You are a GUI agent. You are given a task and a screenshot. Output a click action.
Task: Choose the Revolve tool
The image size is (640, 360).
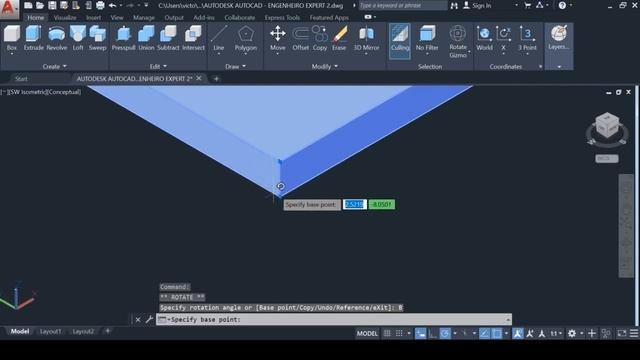pyautogui.click(x=56, y=38)
